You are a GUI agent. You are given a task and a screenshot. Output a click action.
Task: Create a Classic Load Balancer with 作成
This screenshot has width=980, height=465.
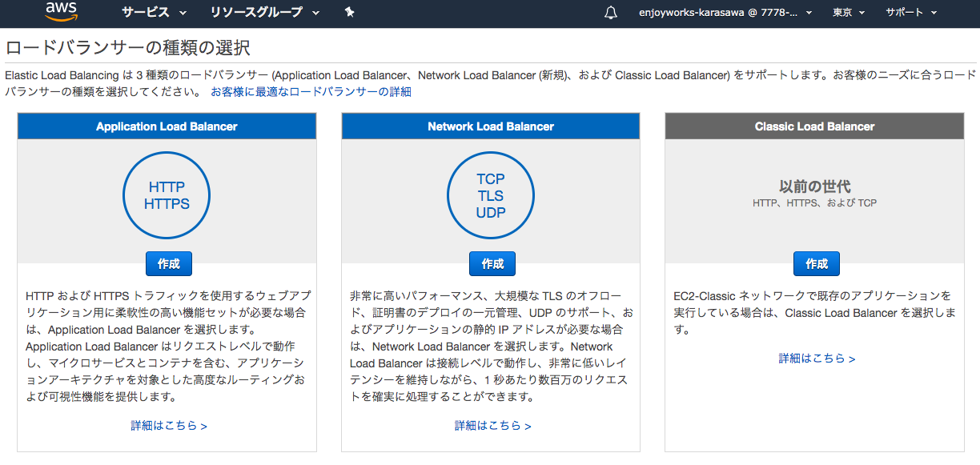click(817, 263)
